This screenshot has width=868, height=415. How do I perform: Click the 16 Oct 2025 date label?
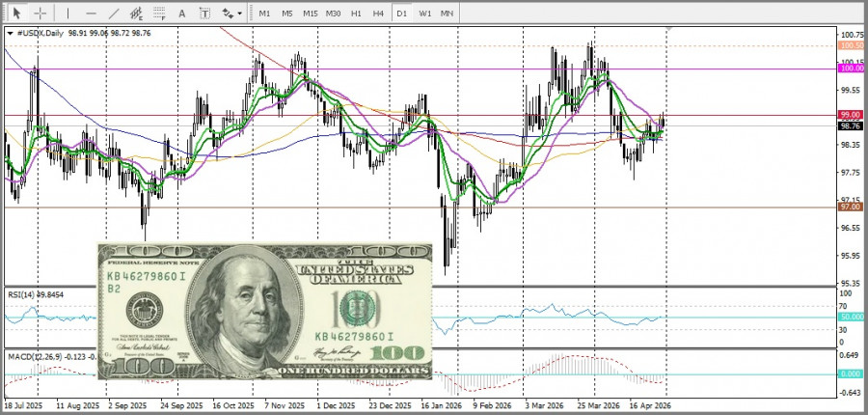pos(233,405)
